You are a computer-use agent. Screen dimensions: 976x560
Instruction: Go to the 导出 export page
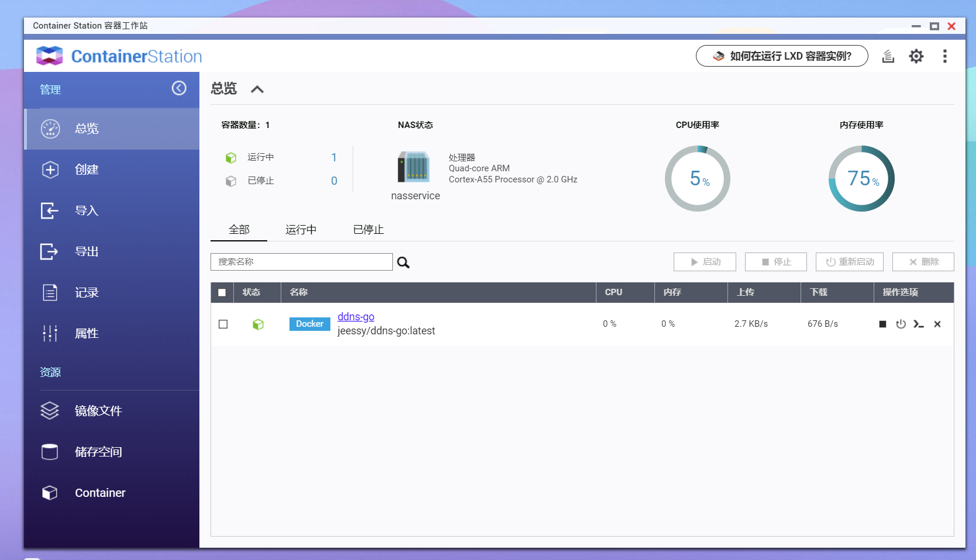pos(112,251)
